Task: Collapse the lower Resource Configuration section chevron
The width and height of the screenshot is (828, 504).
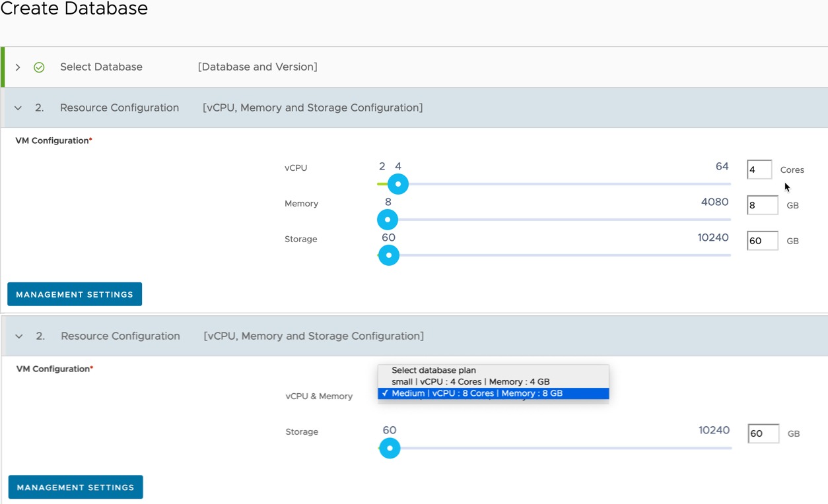Action: 19,336
